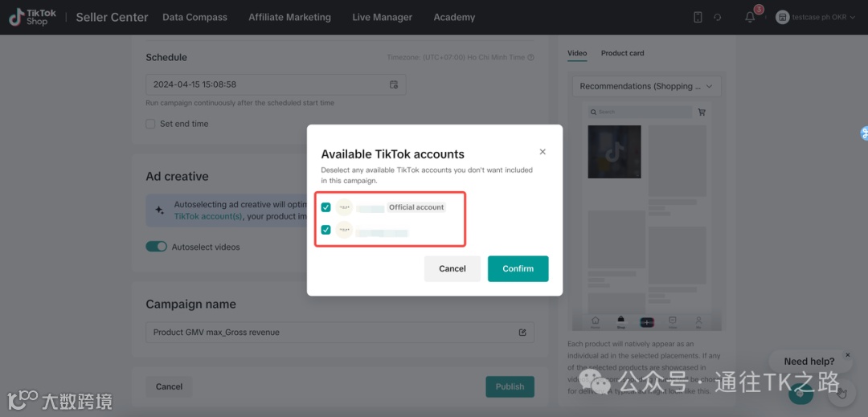The width and height of the screenshot is (868, 417).
Task: Click the TikTok Shop logo
Action: 33,17
